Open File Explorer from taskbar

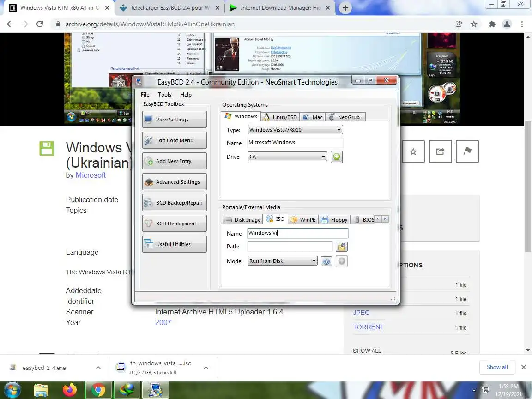tap(41, 390)
